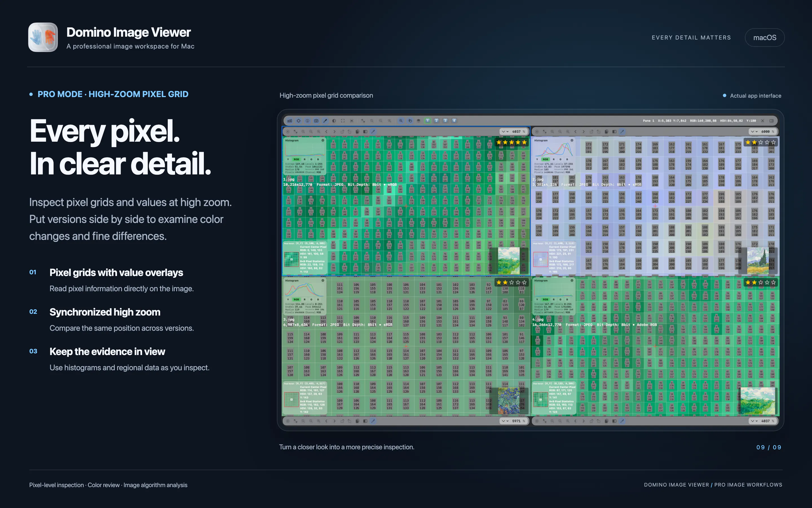Click the camera snapshot icon in main toolbar
This screenshot has width=812, height=508.
(x=316, y=121)
